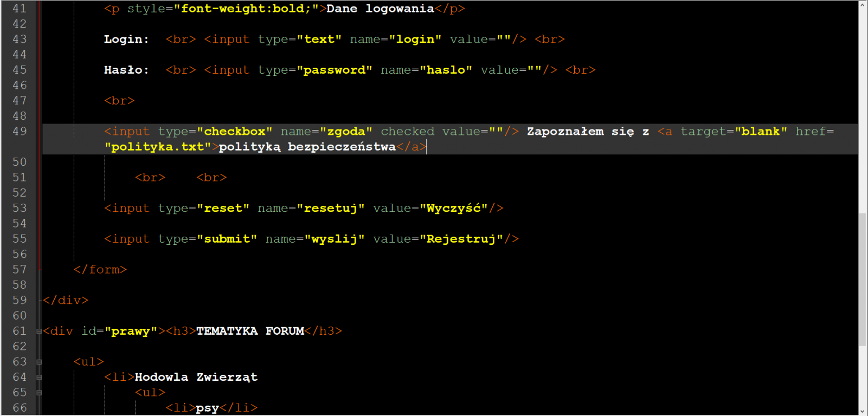Place cursor on the closing form tag
The image size is (868, 416).
pos(100,270)
